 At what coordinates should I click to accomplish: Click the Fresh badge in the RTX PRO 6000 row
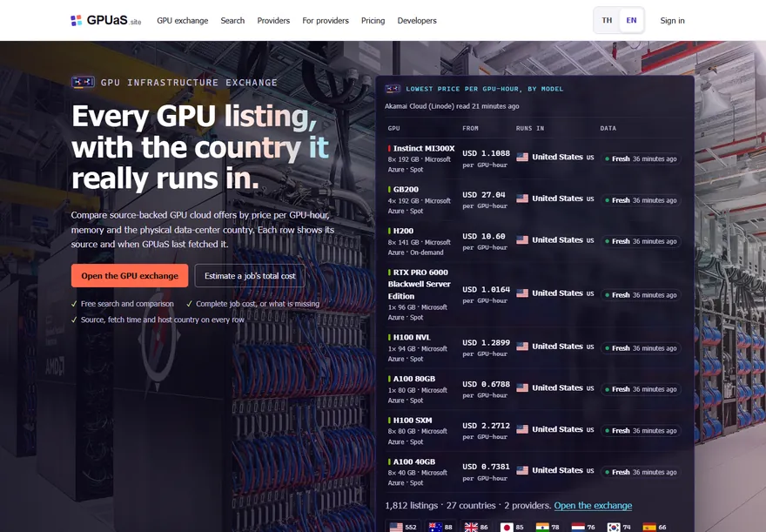(641, 295)
